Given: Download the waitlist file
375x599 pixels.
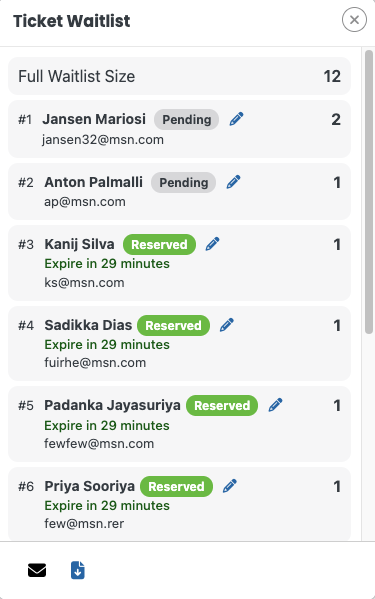Looking at the screenshot, I should (x=78, y=570).
